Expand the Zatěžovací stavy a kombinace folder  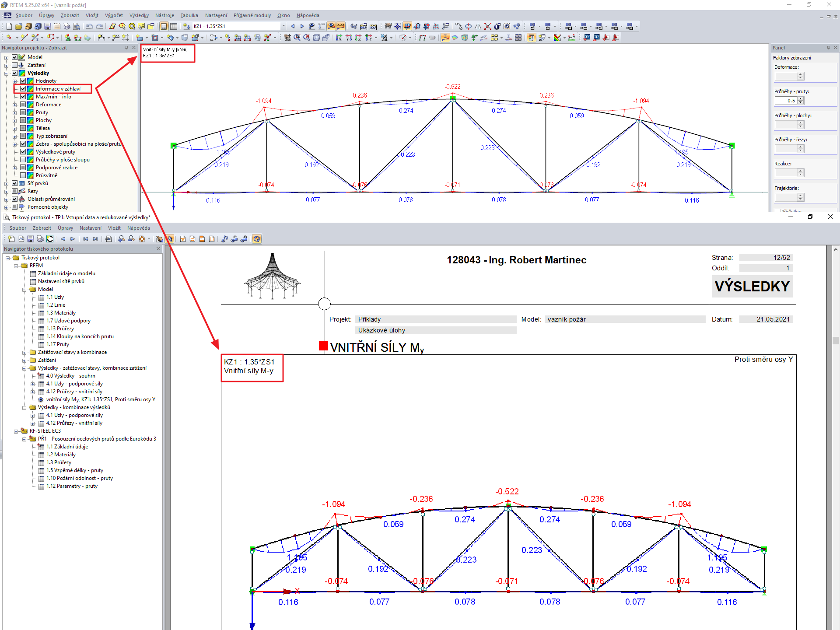(x=24, y=352)
